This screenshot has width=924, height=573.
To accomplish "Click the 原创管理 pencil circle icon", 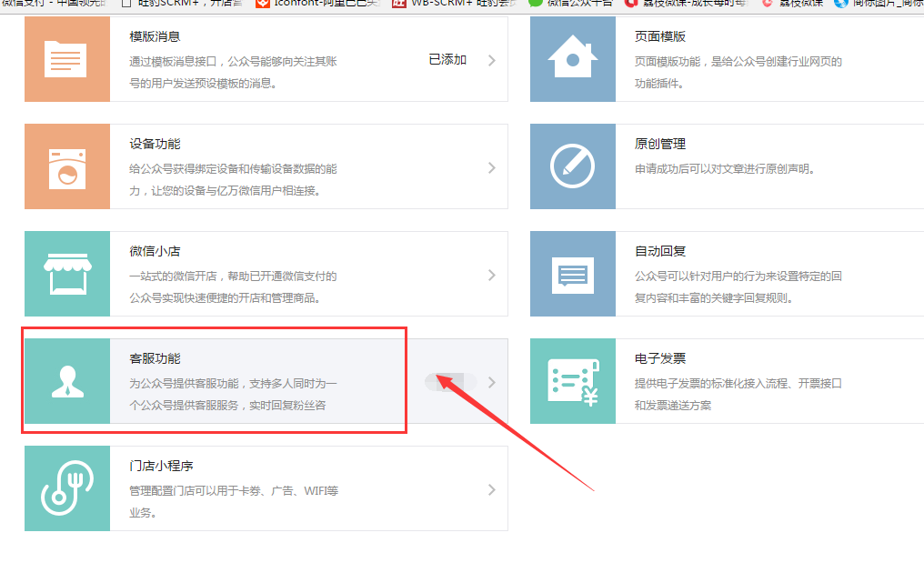I will pos(573,167).
